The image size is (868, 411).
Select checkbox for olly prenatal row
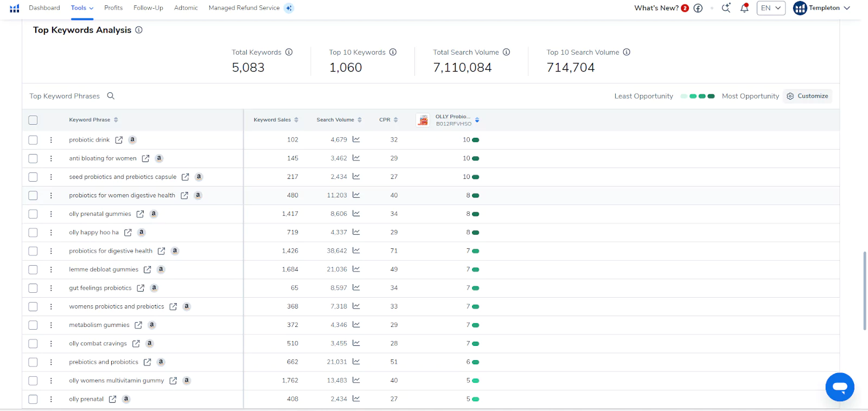33,399
